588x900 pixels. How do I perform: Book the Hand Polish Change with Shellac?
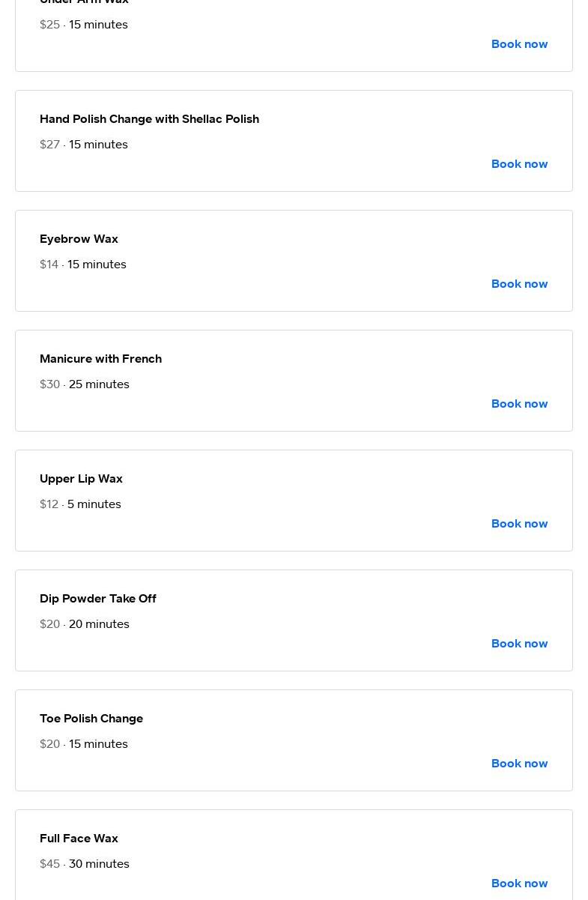point(519,164)
